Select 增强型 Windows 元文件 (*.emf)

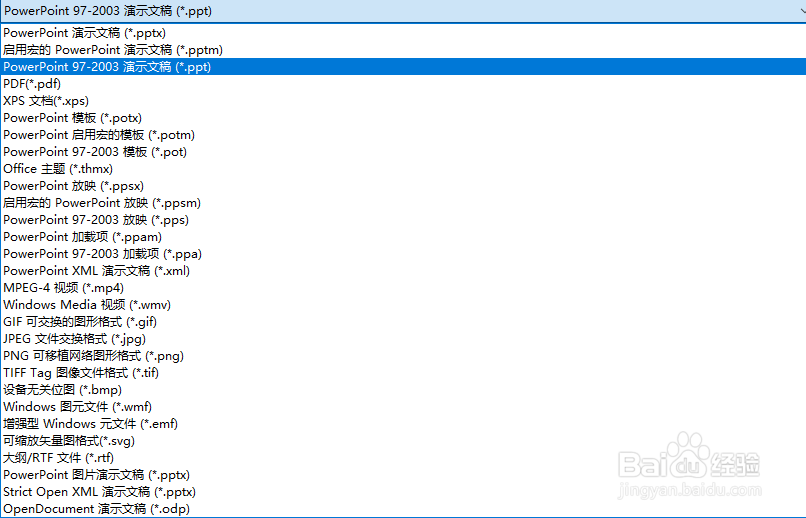tap(403, 423)
